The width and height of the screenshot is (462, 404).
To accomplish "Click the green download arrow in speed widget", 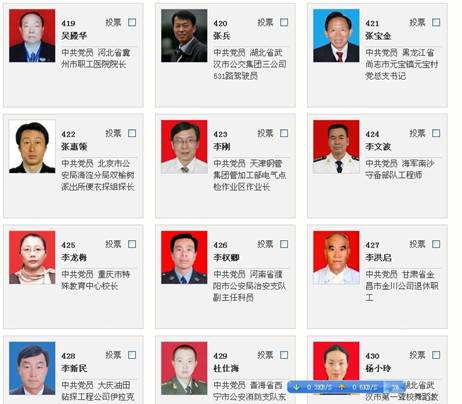I will 296,387.
